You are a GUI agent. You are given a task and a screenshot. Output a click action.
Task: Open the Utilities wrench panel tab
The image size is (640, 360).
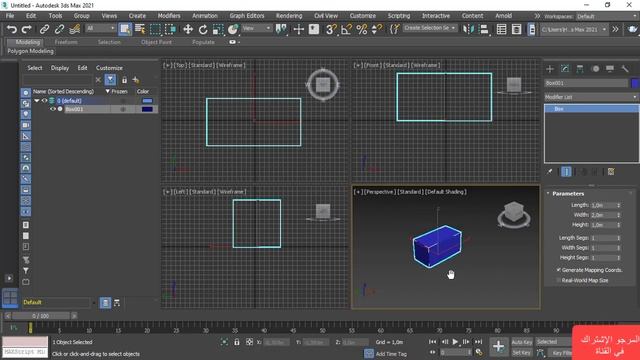click(x=625, y=69)
